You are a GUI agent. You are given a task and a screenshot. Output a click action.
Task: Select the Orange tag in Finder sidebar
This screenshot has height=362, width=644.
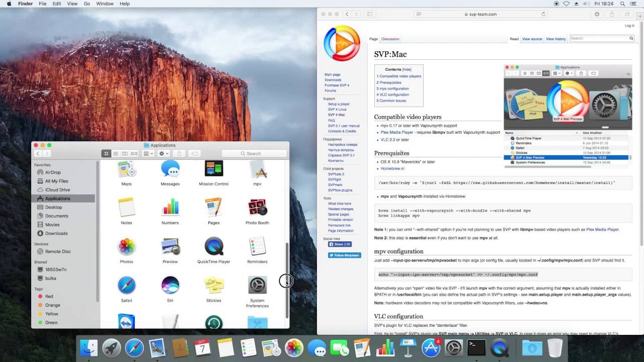(x=52, y=305)
